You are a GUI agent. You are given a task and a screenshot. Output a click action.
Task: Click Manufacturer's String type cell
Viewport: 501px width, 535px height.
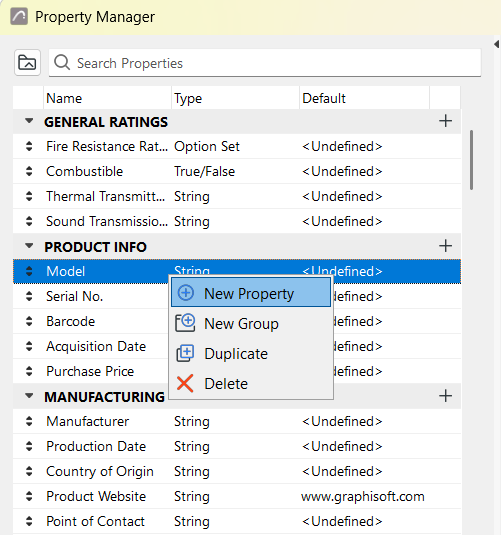point(191,421)
